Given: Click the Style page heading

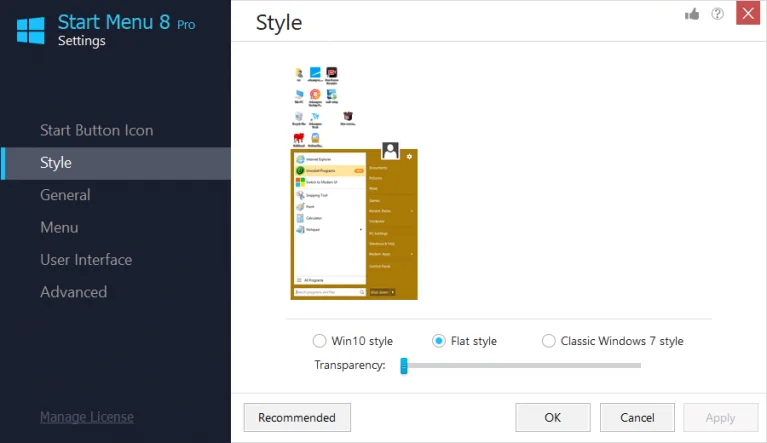Looking at the screenshot, I should [x=279, y=23].
